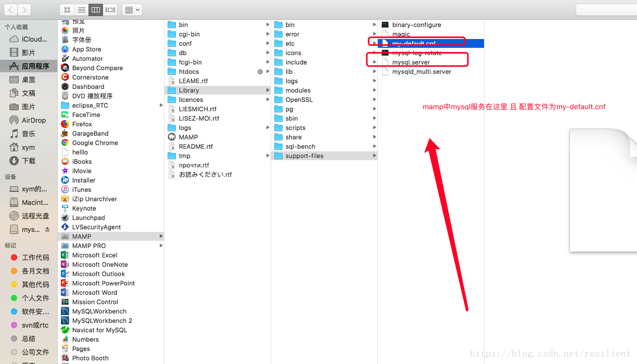Click the search field in toolbar
This screenshot has height=364, width=637.
tap(606, 9)
